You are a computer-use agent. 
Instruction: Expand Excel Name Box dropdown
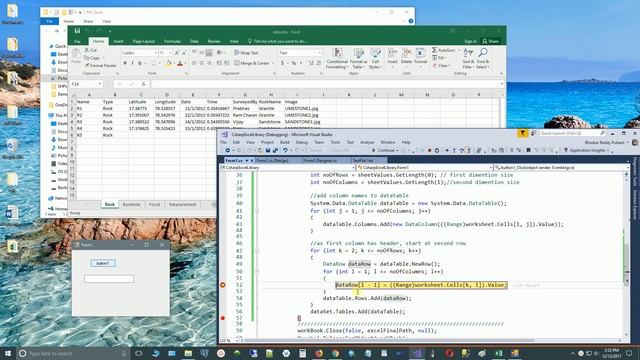[100, 84]
